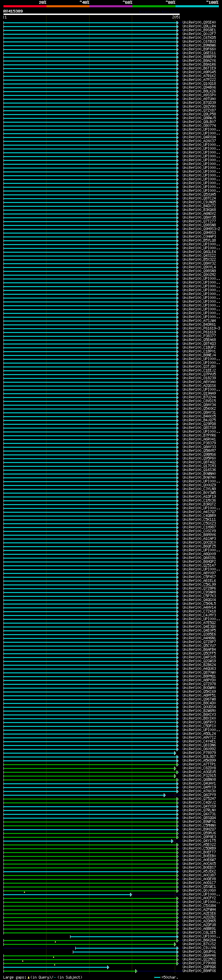Select the UniRef100_Q8RWJ5 label
Image resolution: width=222 pixels, height=980 pixels.
pyautogui.click(x=199, y=118)
